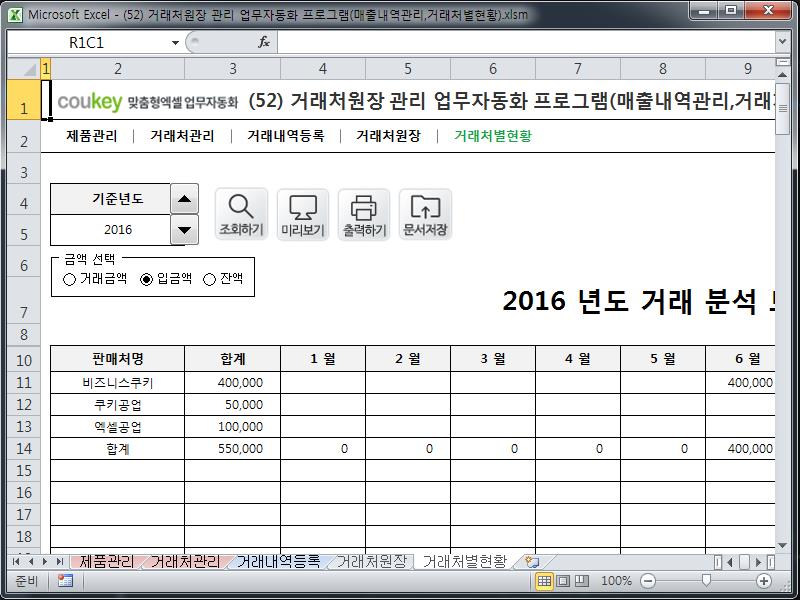
Task: Open 거래내역등록 navigation menu link
Action: (x=286, y=136)
